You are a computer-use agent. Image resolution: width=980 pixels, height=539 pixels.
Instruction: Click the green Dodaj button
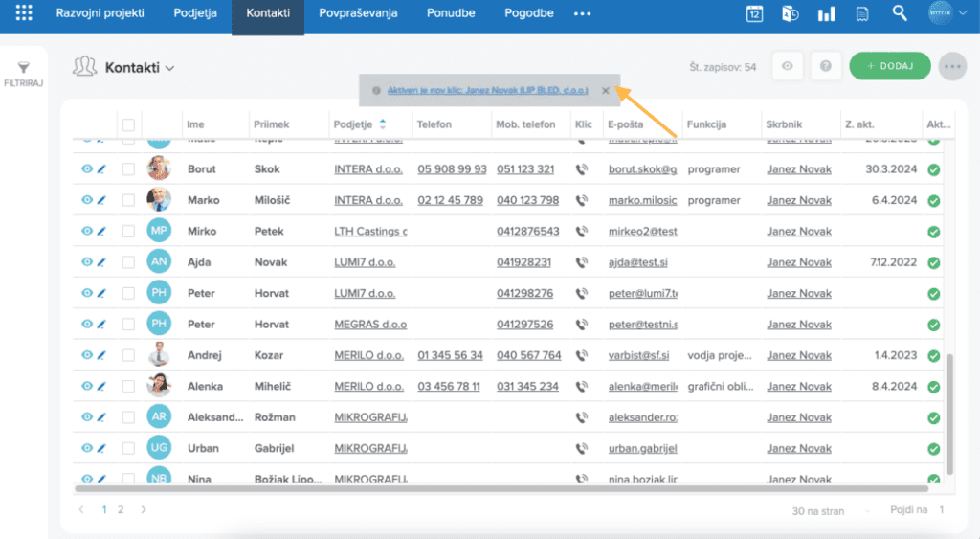coord(889,66)
